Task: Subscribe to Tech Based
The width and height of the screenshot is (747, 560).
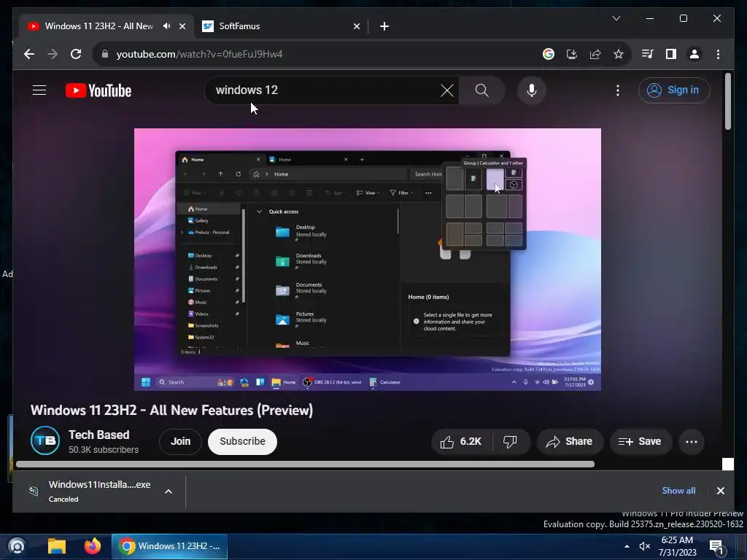Action: (242, 441)
